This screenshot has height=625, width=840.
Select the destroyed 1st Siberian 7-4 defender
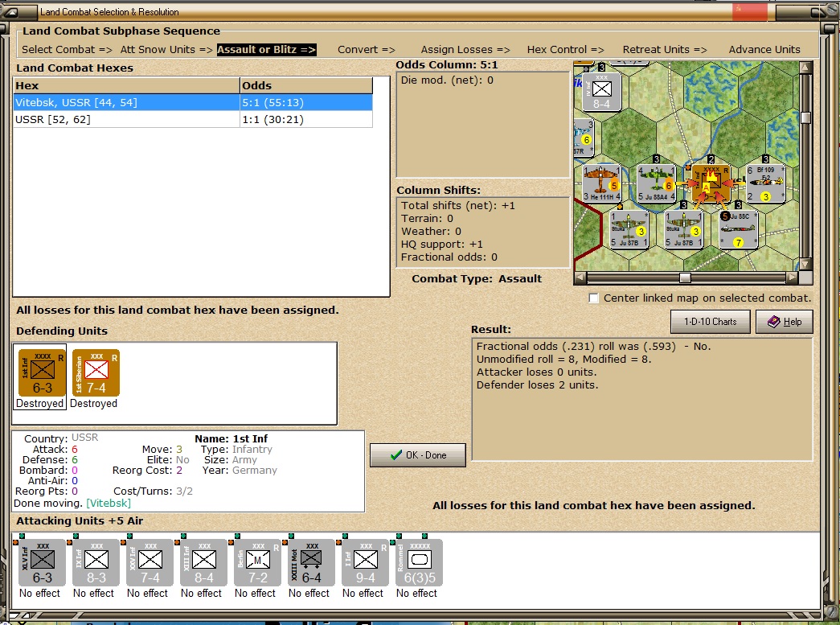[96, 372]
